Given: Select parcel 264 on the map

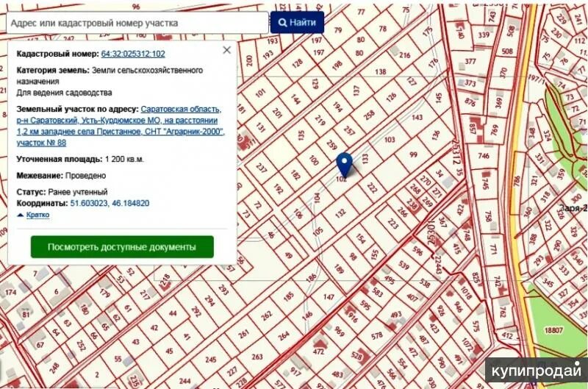Looking at the screenshot, I should [284, 335].
